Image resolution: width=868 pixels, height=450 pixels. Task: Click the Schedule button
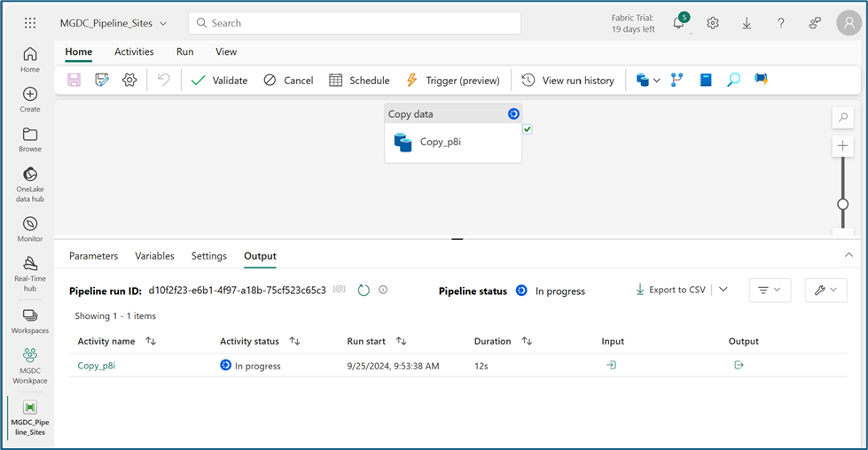click(x=359, y=80)
